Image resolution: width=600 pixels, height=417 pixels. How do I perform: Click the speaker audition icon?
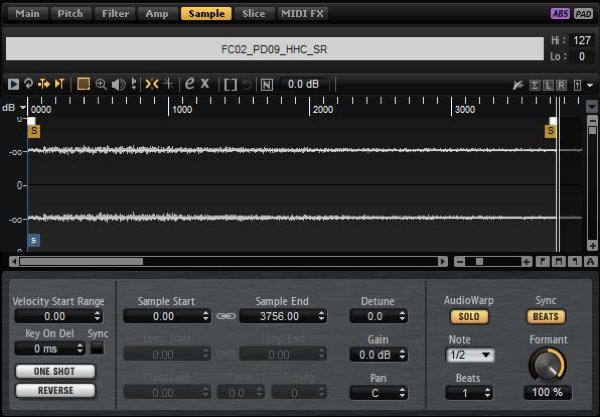(117, 84)
